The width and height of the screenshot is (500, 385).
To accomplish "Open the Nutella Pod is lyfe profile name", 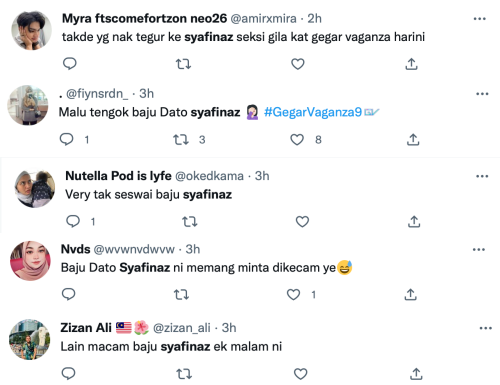I will [118, 176].
